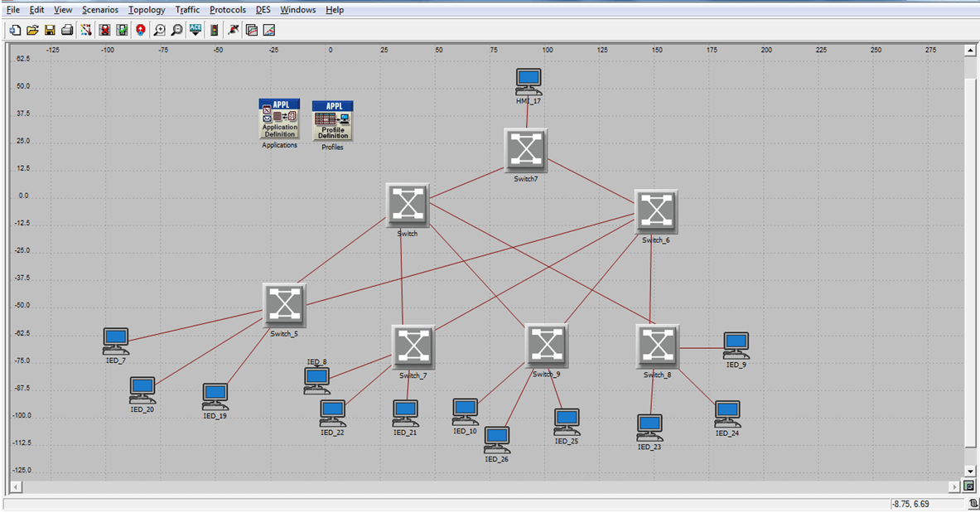Select the Switch_5 node

coord(284,305)
